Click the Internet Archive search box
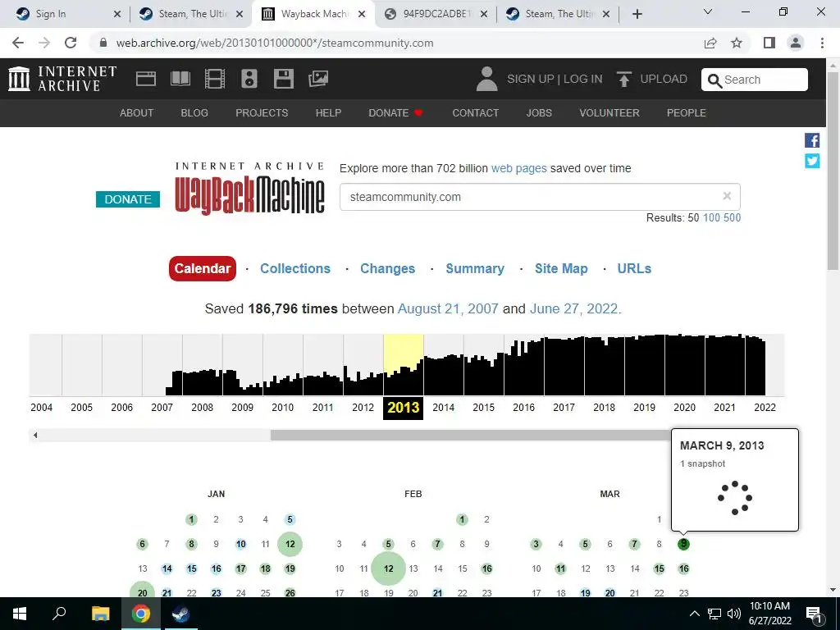Viewport: 840px width, 630px height. (x=755, y=80)
